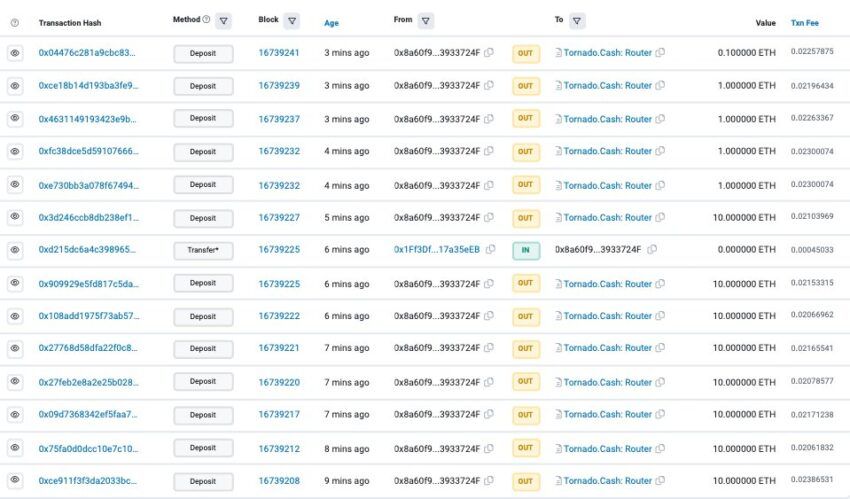Toggle Txn Fee column header

tap(804, 23)
